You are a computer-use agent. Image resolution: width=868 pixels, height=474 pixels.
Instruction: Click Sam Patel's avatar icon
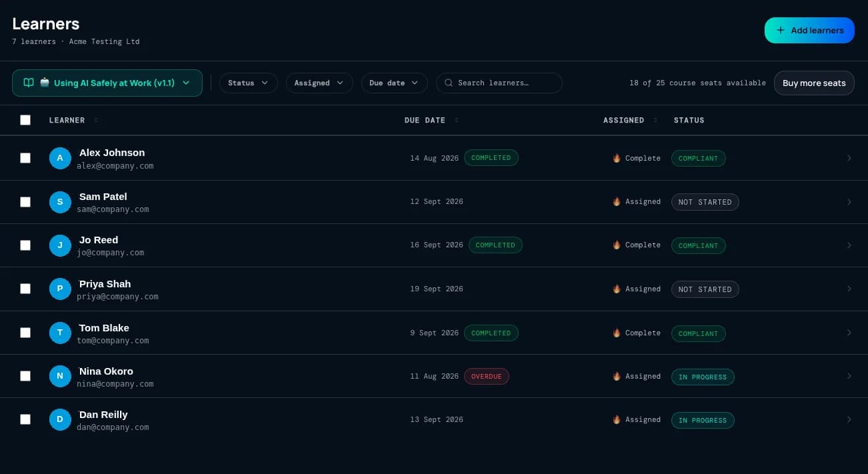[60, 202]
